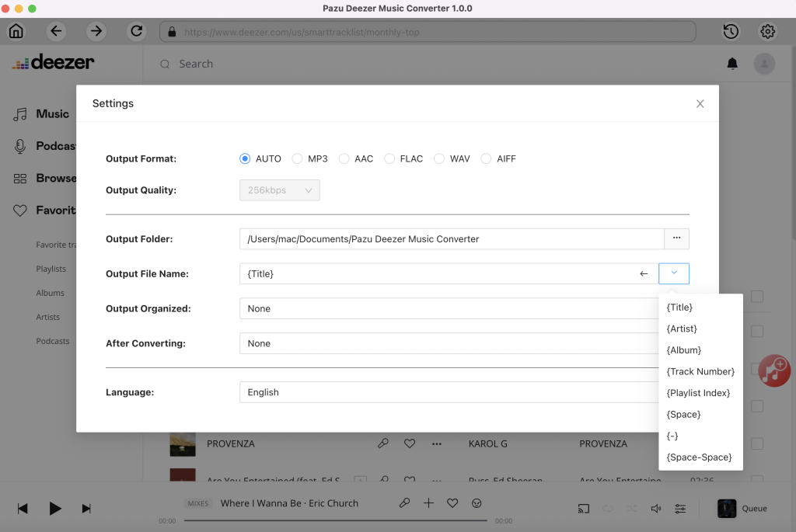Choose {Artist} from the filename list
796x532 pixels.
pos(682,329)
